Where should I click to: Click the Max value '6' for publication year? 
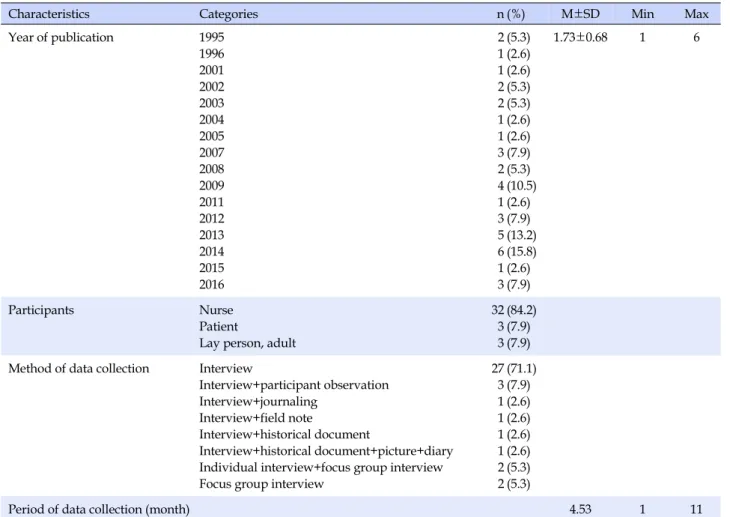pyautogui.click(x=696, y=37)
